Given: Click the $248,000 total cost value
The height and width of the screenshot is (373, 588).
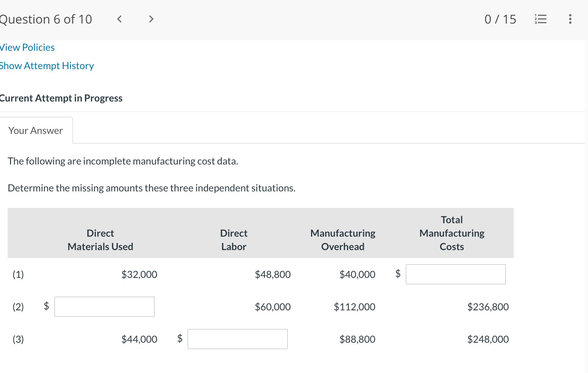Looking at the screenshot, I should tap(488, 339).
